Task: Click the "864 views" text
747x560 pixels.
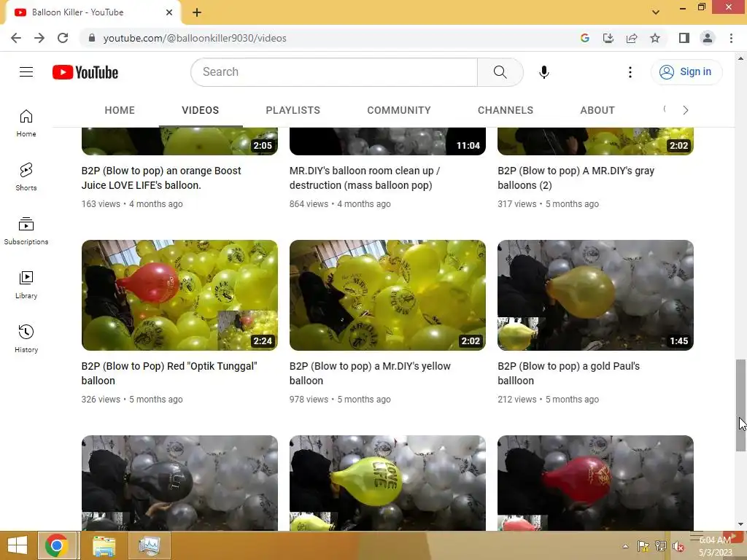Action: [309, 204]
